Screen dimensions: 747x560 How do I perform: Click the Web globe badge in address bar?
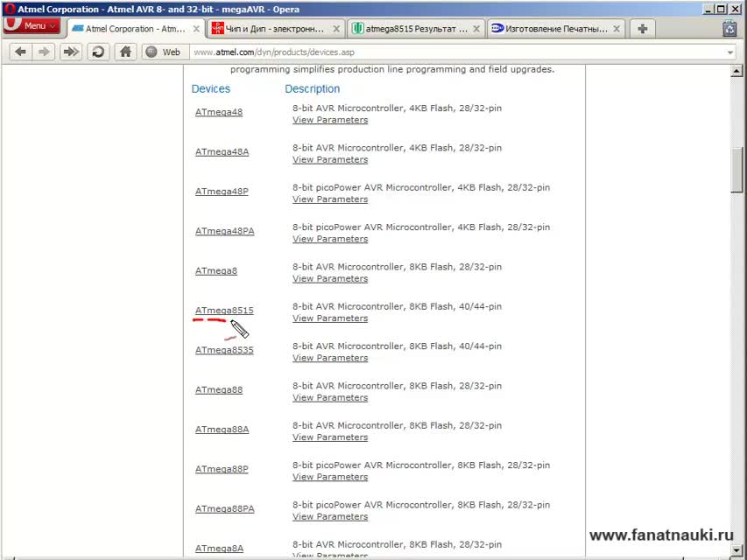click(x=164, y=52)
